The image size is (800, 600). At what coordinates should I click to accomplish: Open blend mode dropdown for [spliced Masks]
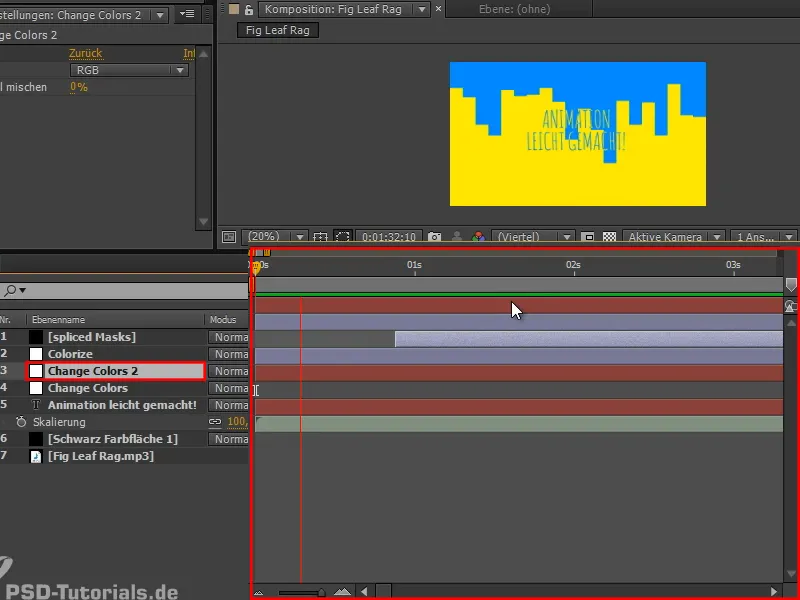[228, 337]
